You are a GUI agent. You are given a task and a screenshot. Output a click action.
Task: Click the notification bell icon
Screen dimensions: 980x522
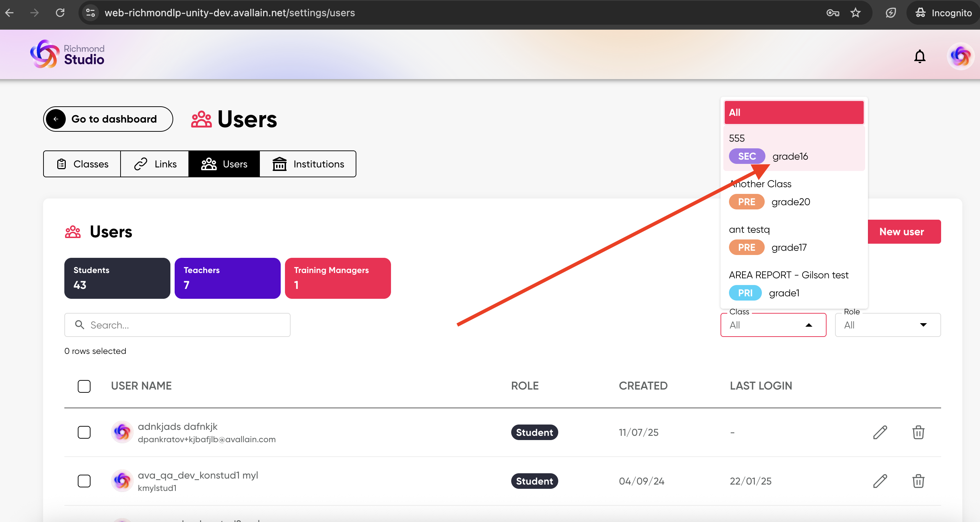pyautogui.click(x=919, y=56)
